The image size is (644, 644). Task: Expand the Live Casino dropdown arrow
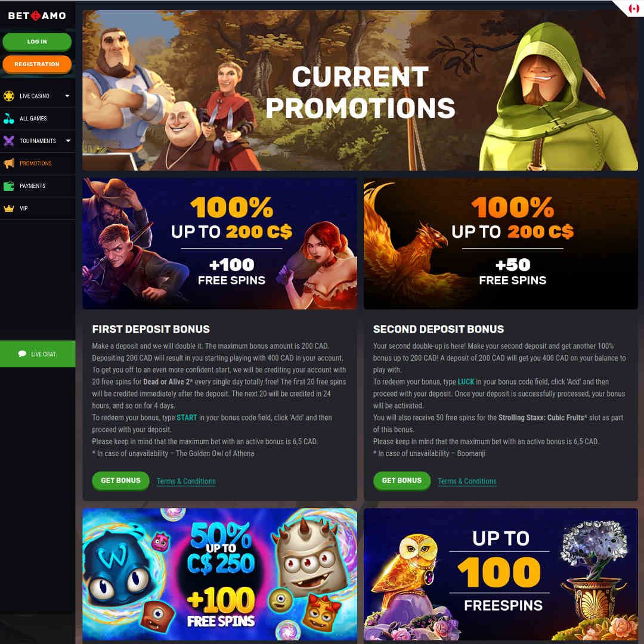tap(67, 95)
